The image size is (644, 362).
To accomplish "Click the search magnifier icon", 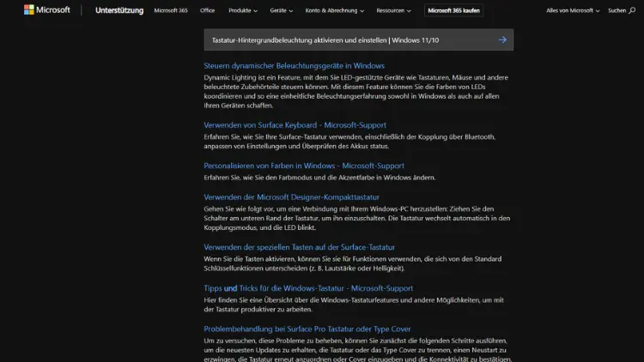I will click(x=632, y=10).
